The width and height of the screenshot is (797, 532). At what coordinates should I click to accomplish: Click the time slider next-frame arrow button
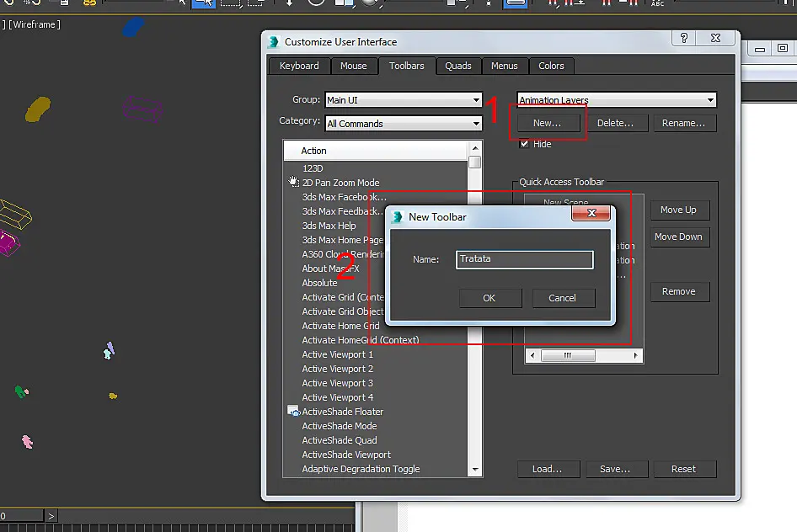coord(51,516)
